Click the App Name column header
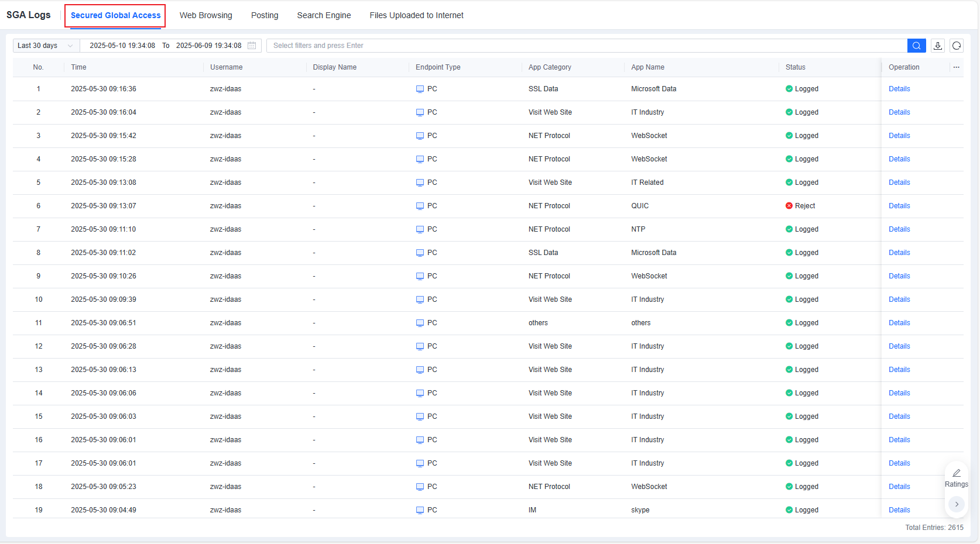 tap(647, 67)
